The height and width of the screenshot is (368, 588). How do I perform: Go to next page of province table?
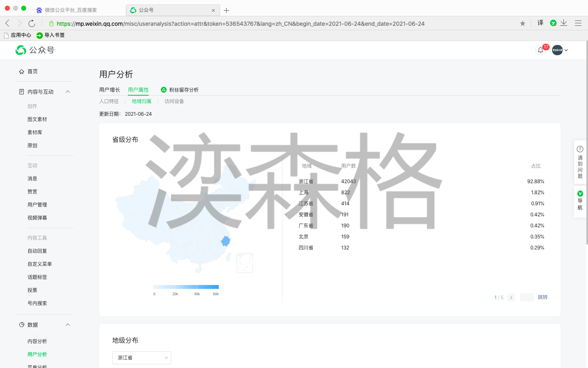click(511, 298)
